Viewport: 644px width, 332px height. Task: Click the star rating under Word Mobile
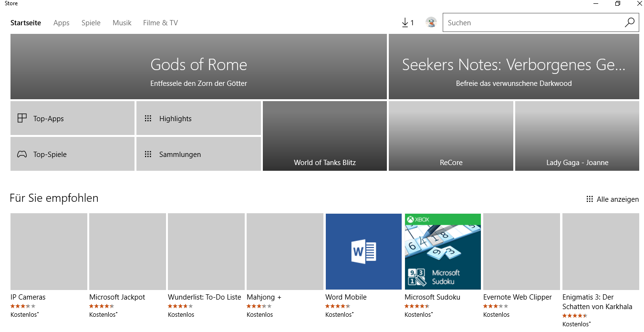click(338, 306)
